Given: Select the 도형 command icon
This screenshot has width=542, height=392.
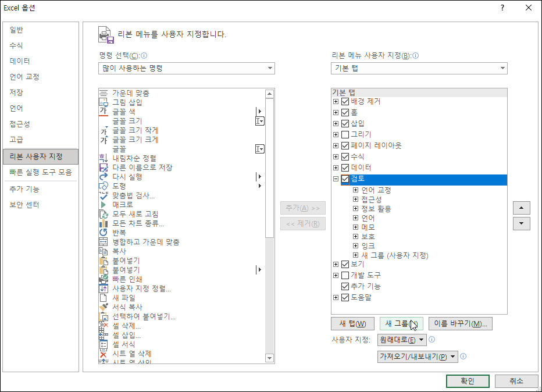Looking at the screenshot, I should 104,186.
